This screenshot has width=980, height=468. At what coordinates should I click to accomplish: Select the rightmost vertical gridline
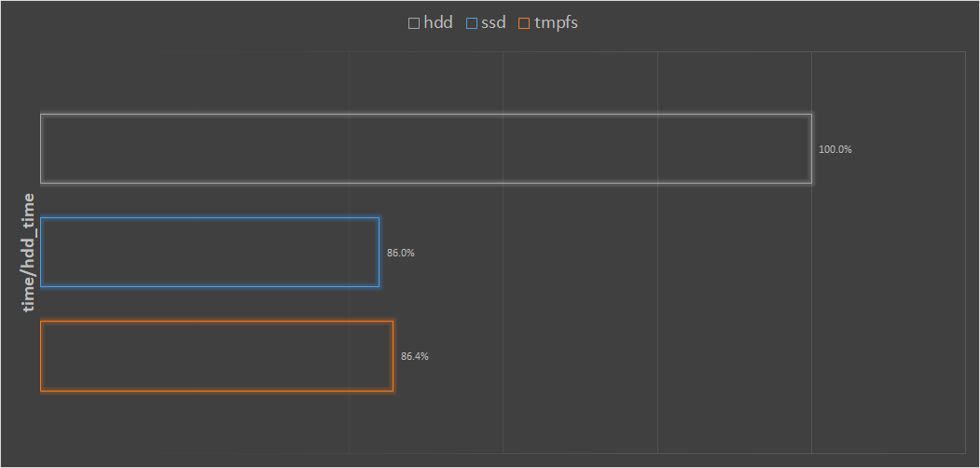point(965,280)
